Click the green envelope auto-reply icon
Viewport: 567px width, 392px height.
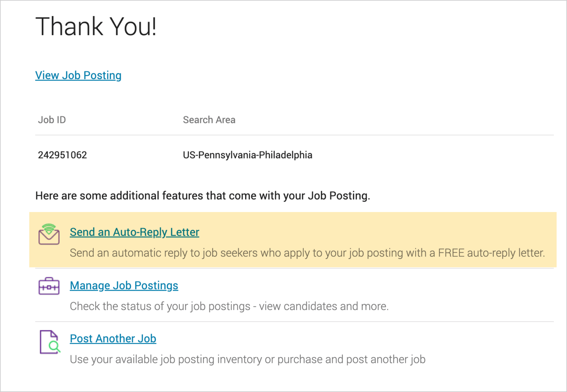(49, 236)
